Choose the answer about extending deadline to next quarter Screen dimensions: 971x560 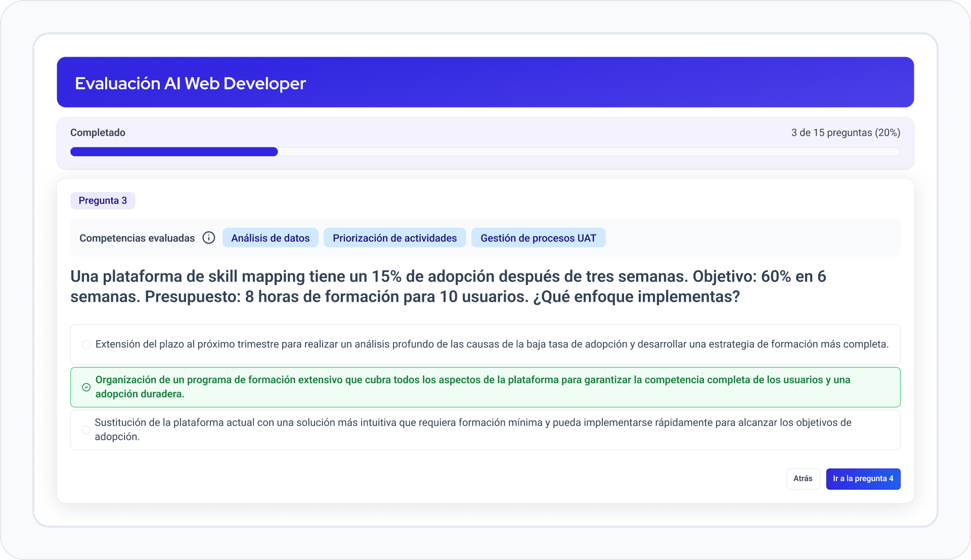coord(485,344)
